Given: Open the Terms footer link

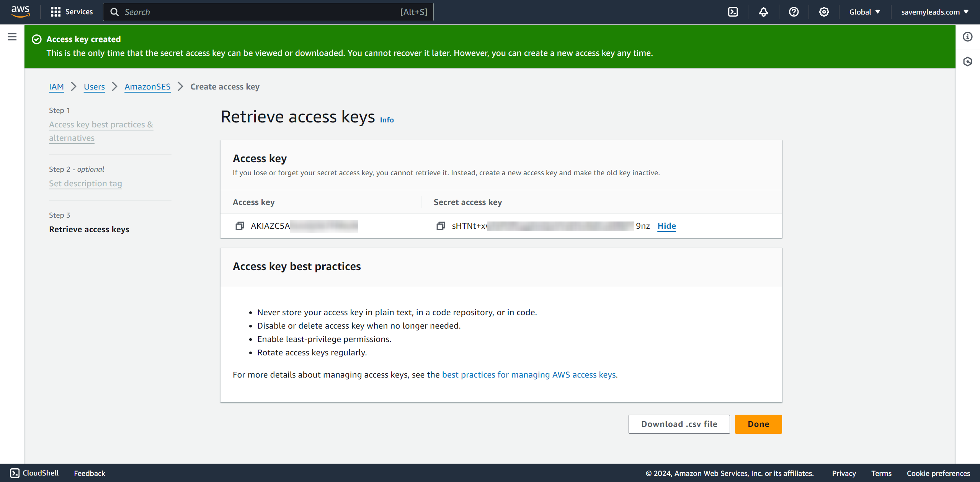Looking at the screenshot, I should pyautogui.click(x=881, y=473).
